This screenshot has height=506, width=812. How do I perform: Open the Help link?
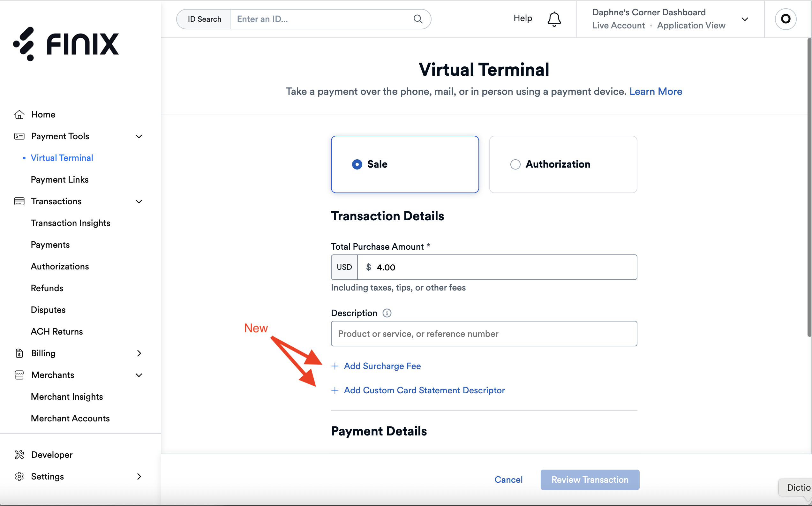523,18
